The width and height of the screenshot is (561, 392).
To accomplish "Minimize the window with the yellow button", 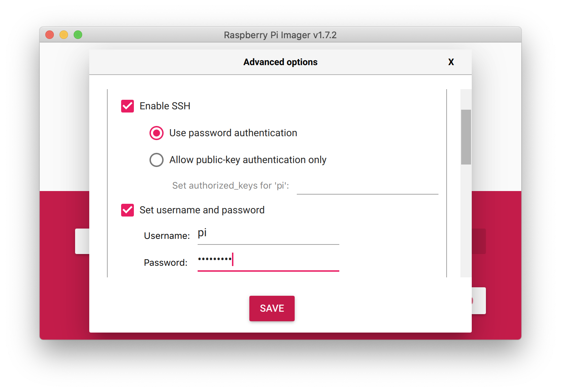I will 64,35.
